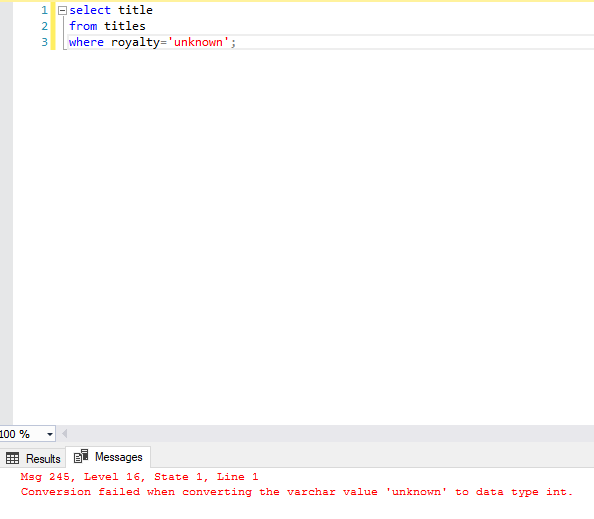Click line number 3 in the margin
Screen dimensions: 594x519
(45, 42)
